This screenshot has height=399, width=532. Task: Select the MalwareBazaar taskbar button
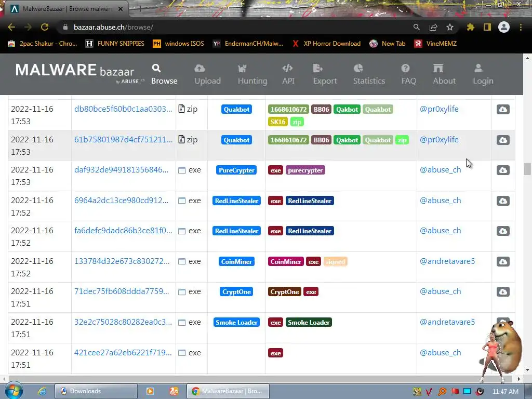[x=228, y=391]
